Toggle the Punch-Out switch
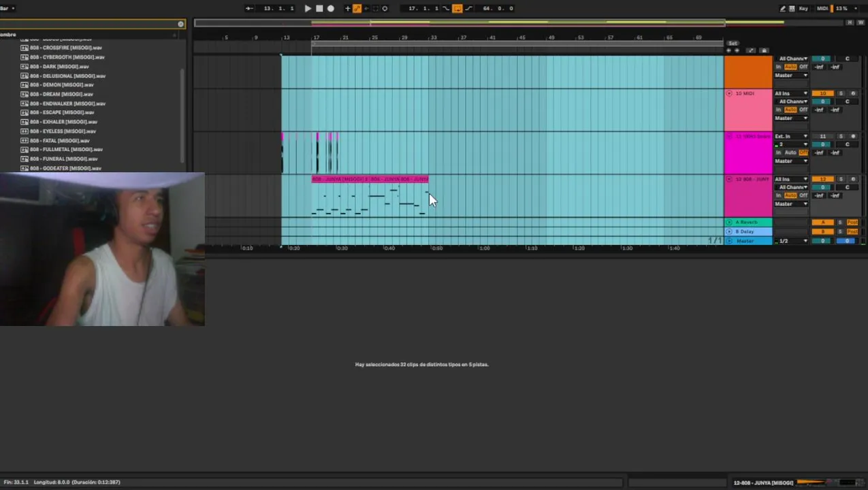868x490 pixels. 468,8
